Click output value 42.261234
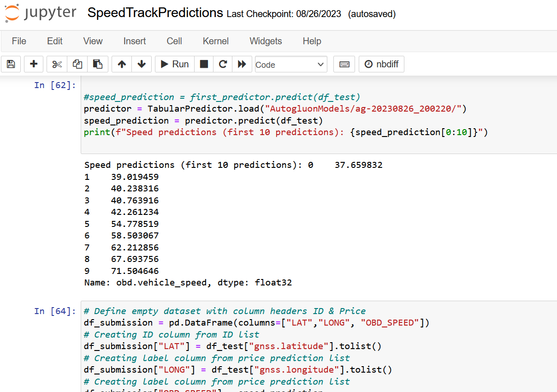557x392 pixels. (135, 212)
